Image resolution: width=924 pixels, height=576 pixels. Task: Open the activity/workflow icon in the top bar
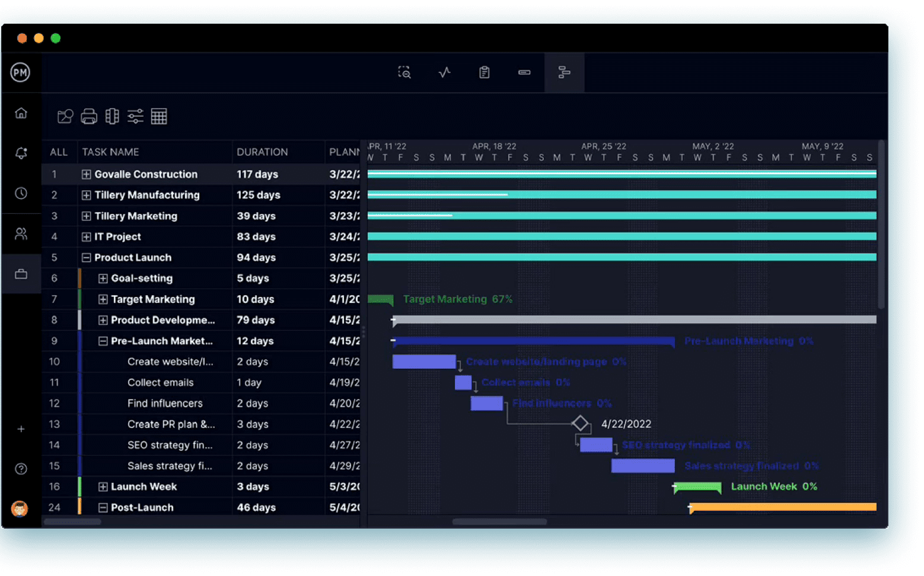click(444, 72)
